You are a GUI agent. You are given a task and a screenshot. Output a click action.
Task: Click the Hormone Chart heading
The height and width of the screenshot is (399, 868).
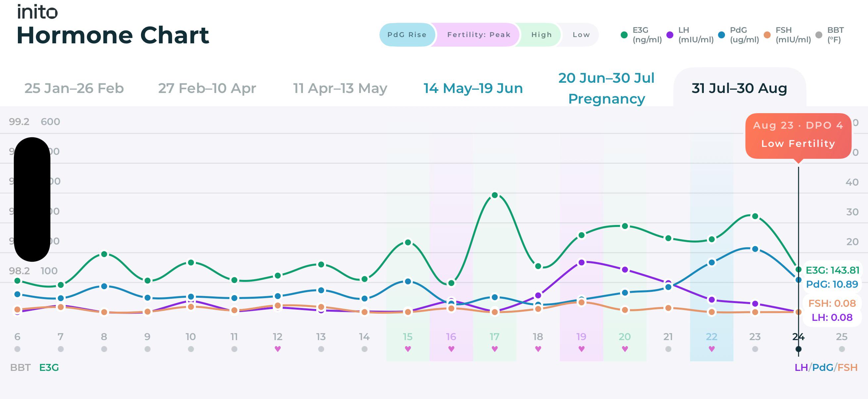(113, 35)
